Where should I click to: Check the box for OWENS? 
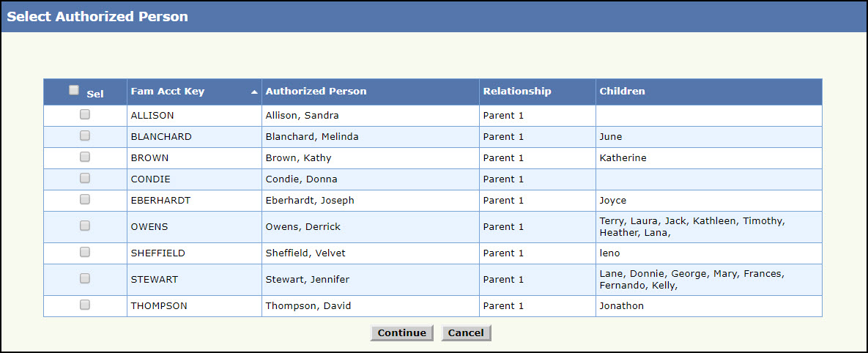point(85,226)
